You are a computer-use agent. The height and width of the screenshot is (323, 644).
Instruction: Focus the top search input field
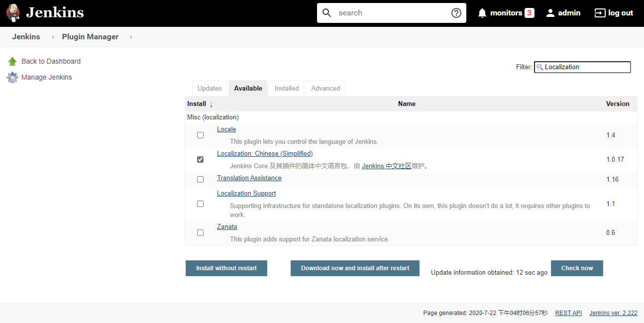(392, 13)
